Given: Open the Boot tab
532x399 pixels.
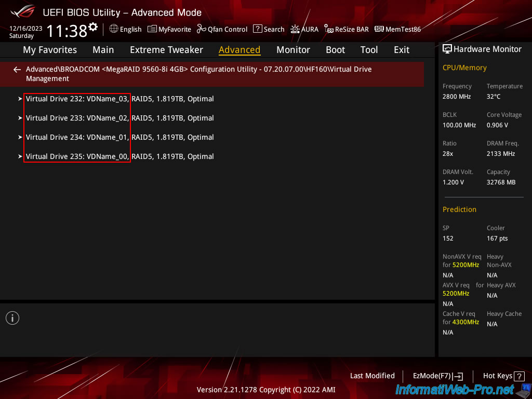Looking at the screenshot, I should [335, 50].
